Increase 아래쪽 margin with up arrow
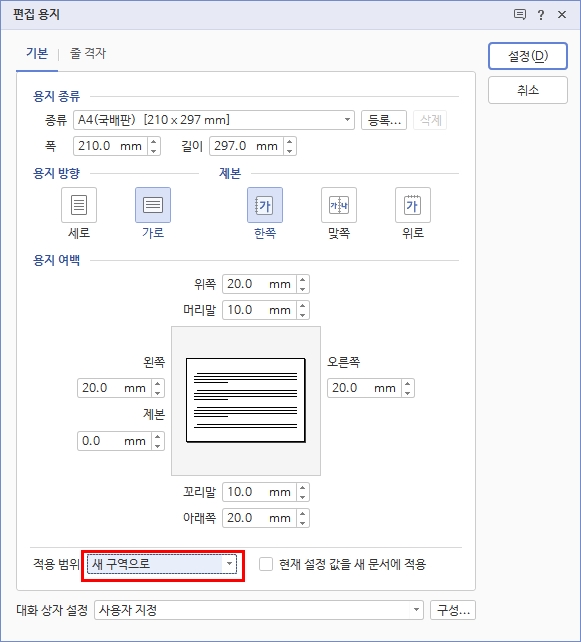 coord(303,514)
